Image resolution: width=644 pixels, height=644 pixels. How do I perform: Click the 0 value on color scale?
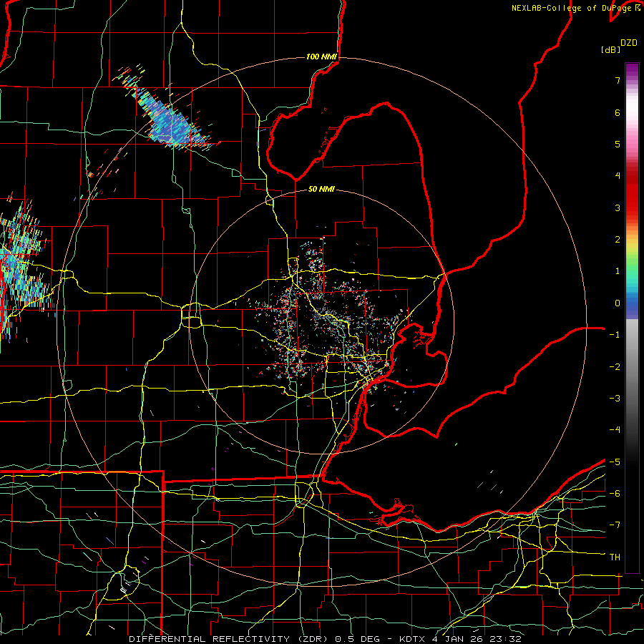point(618,303)
